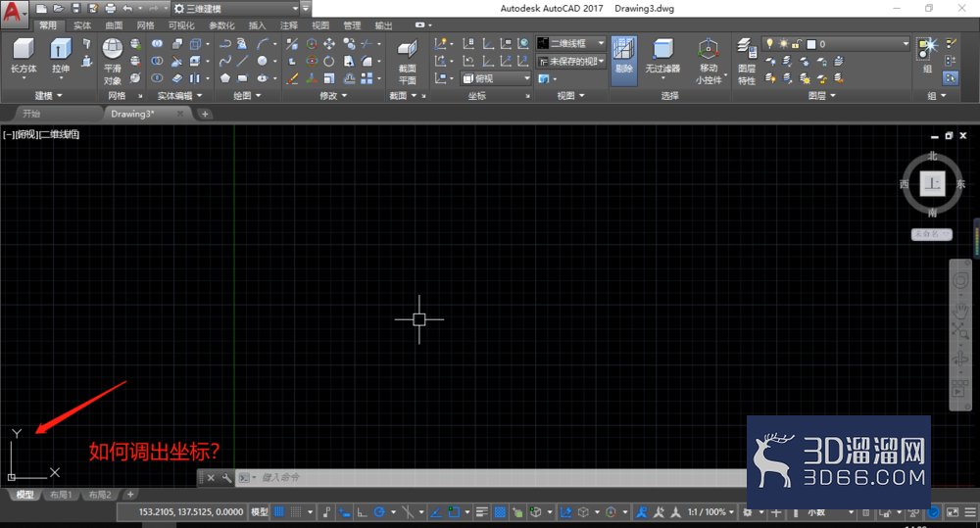Switch to the 网格 ribbon tab
The height and width of the screenshot is (528, 980).
pyautogui.click(x=146, y=25)
